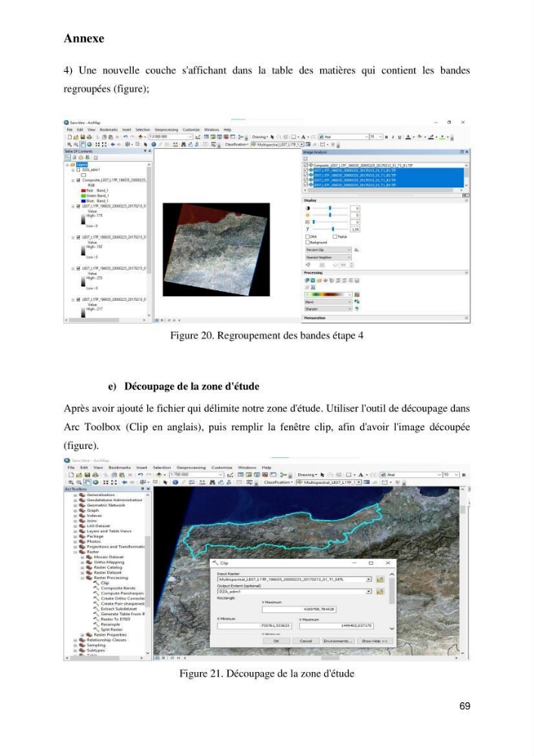Open Percent Clip stretch dropdown

click(329, 249)
